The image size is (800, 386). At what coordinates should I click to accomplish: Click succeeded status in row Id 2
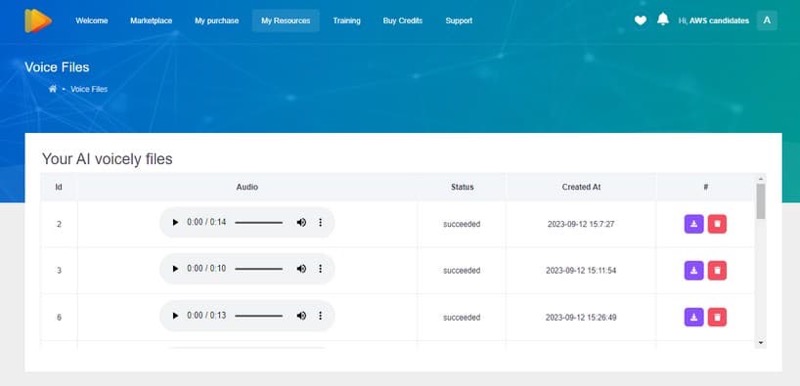(x=462, y=224)
